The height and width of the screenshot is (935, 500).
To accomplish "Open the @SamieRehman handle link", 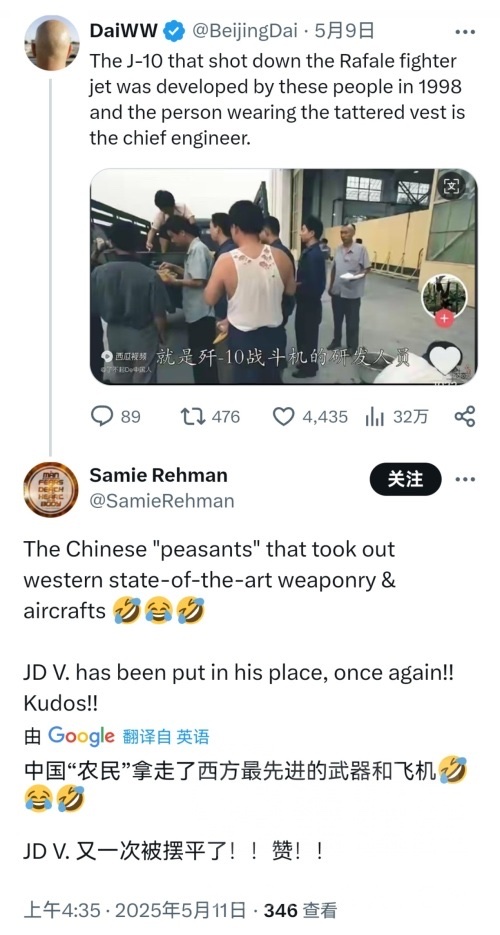I will [x=162, y=501].
